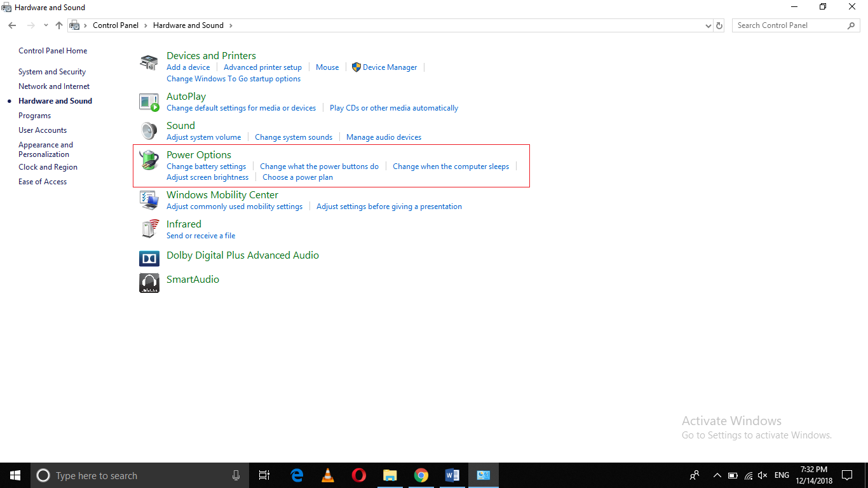The height and width of the screenshot is (488, 868).
Task: Select Programs in the left sidebar
Action: pos(34,116)
